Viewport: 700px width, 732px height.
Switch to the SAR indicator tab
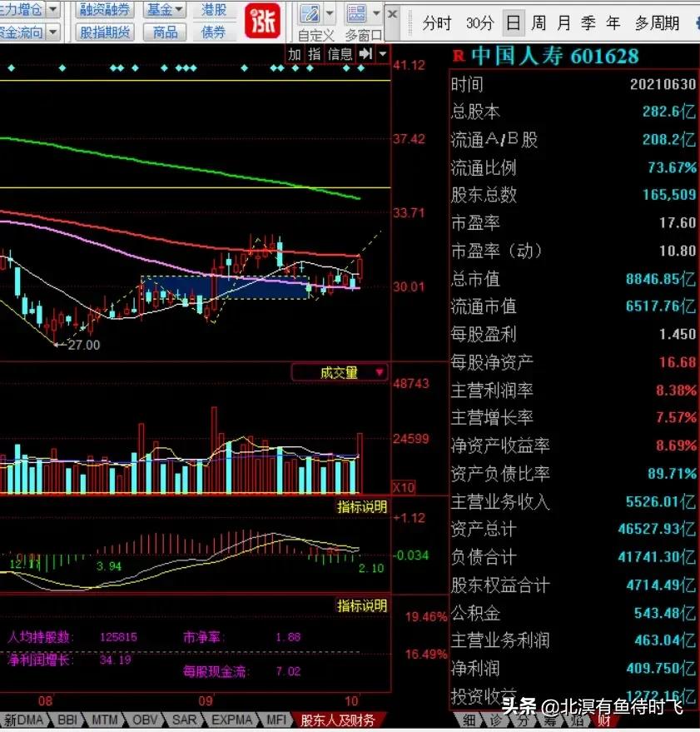184,720
